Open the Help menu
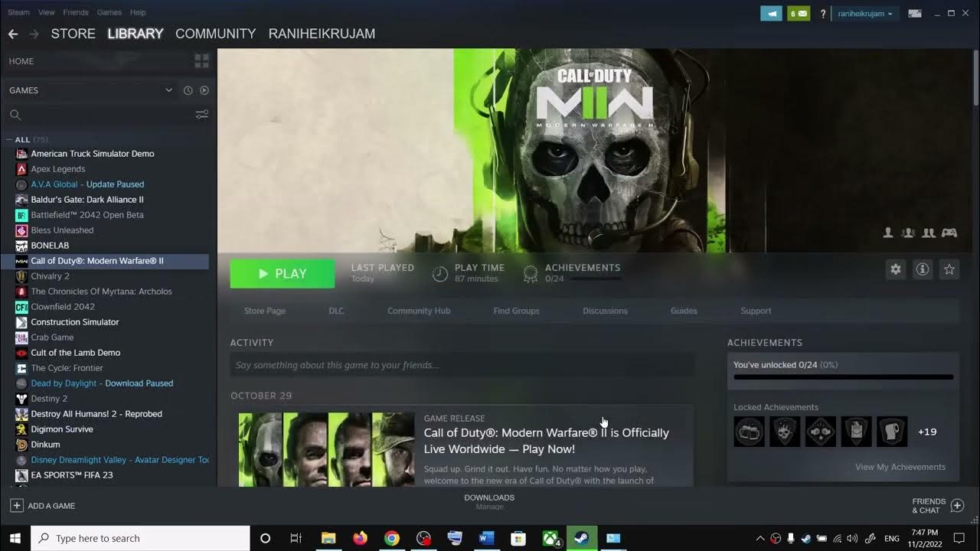The height and width of the screenshot is (551, 980). [x=138, y=12]
